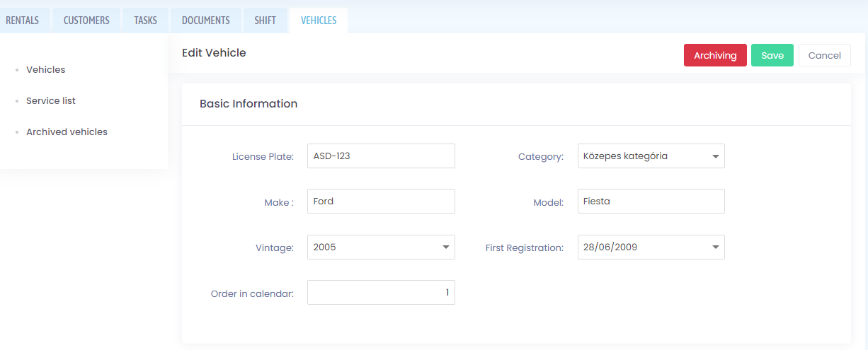
Task: Select the Documents tab
Action: coord(206,21)
